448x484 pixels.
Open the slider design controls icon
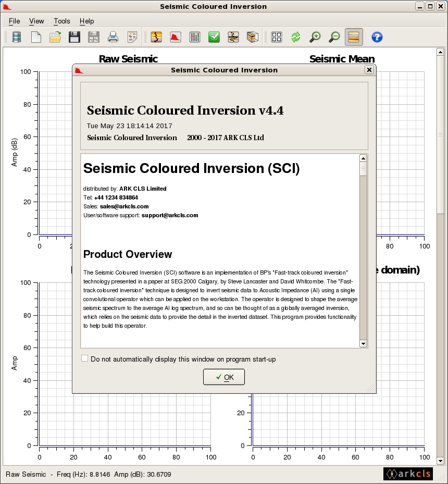coord(195,37)
